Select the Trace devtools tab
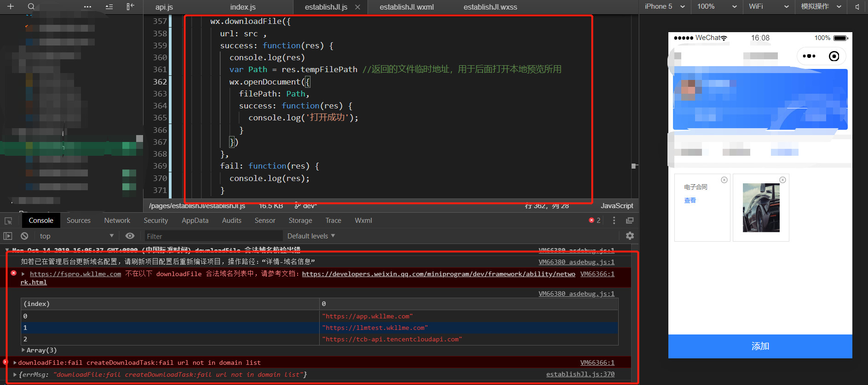The width and height of the screenshot is (868, 385). point(333,221)
